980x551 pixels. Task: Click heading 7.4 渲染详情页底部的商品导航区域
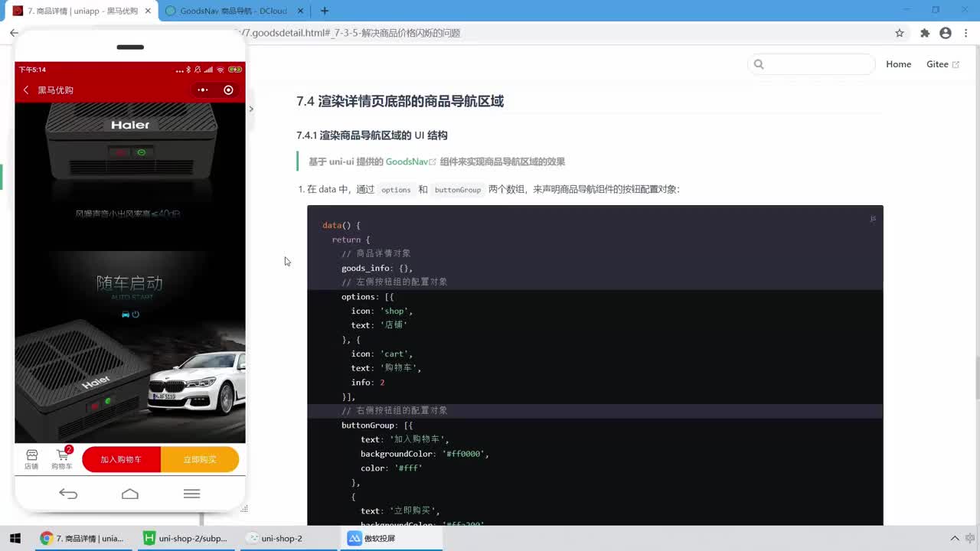[x=400, y=101]
